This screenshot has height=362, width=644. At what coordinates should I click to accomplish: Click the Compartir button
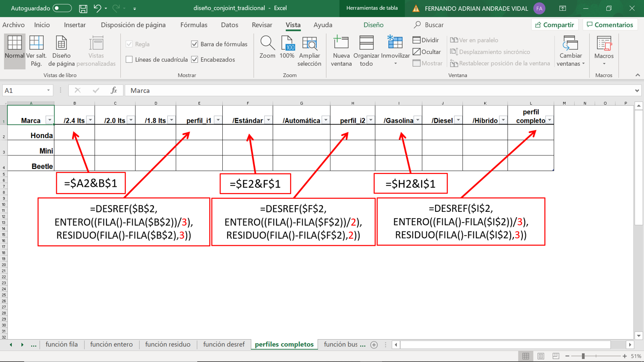point(555,25)
